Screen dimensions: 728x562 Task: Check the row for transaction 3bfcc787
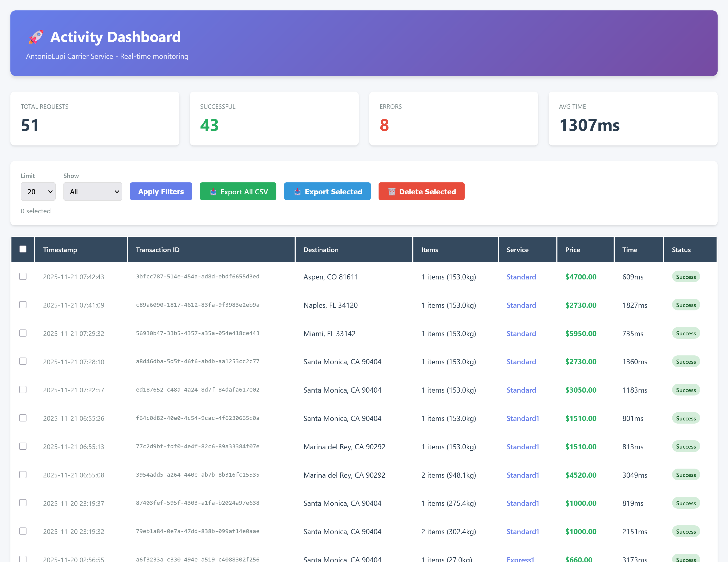(x=23, y=276)
